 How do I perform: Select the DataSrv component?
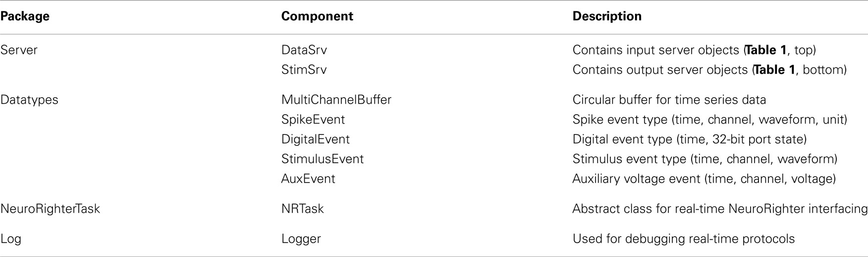(x=304, y=50)
